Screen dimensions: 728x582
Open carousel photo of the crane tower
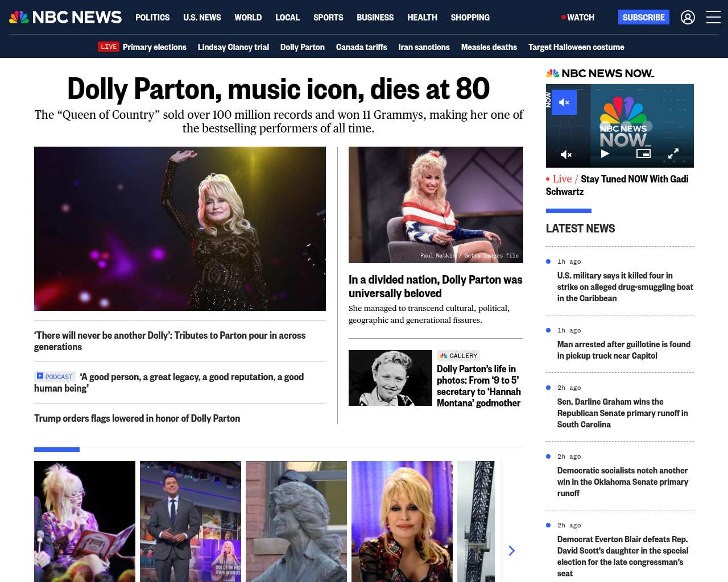(x=476, y=521)
